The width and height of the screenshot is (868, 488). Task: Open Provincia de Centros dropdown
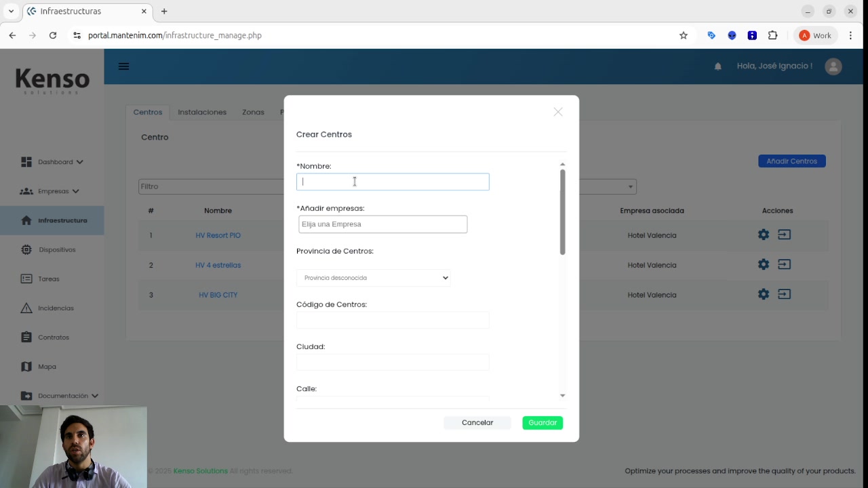374,278
